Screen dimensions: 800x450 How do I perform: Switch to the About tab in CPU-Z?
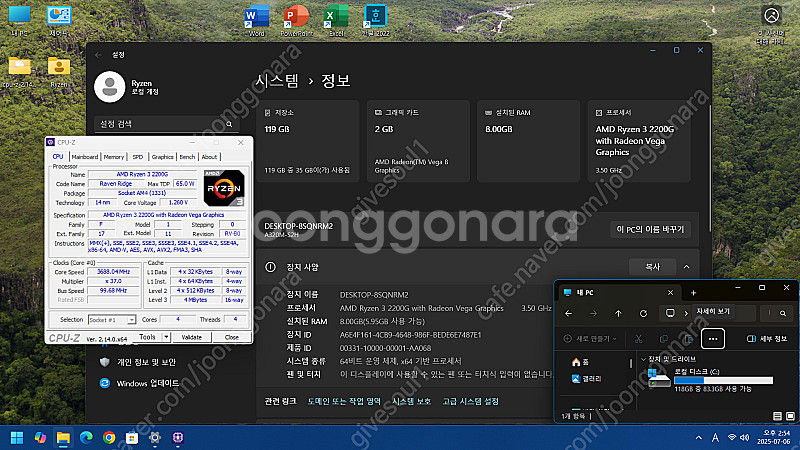point(209,157)
